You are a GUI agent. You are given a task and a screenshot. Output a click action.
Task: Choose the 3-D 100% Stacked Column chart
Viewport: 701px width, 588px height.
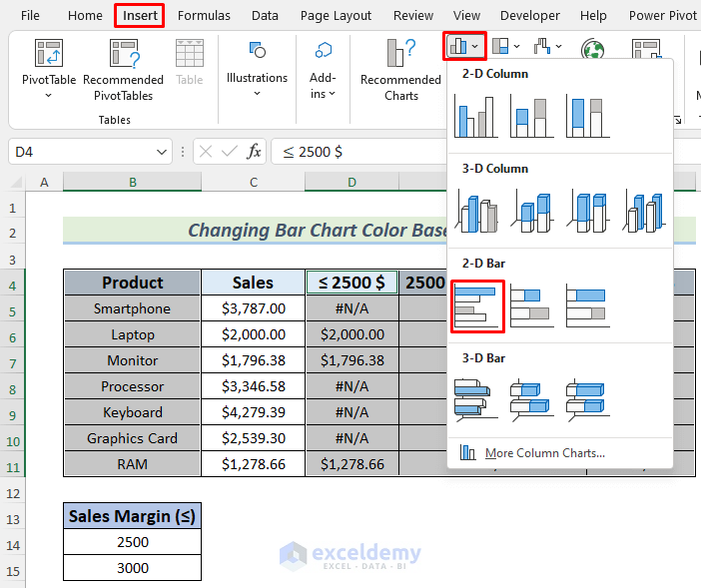point(587,211)
